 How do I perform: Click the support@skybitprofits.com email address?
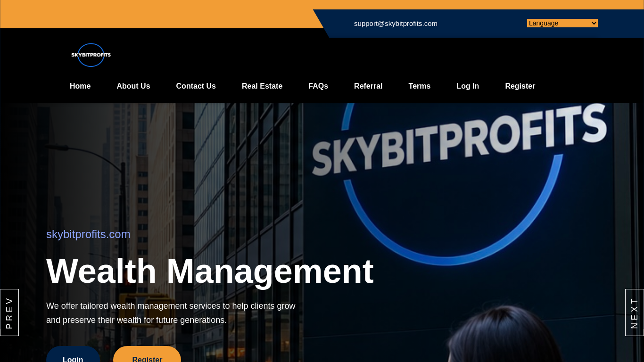396,24
